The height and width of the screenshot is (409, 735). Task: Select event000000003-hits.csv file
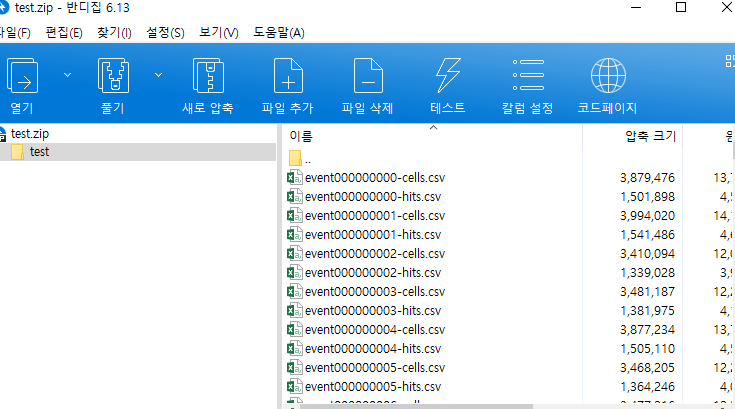pos(373,311)
